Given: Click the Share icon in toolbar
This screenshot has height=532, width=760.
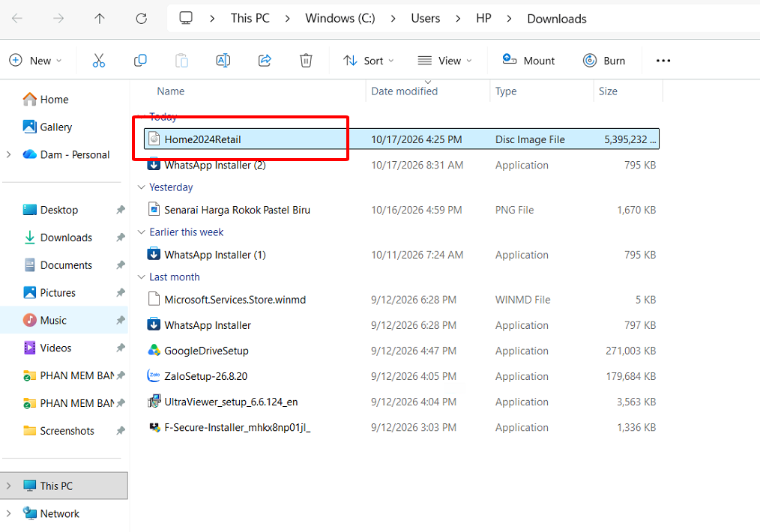Looking at the screenshot, I should (x=265, y=61).
